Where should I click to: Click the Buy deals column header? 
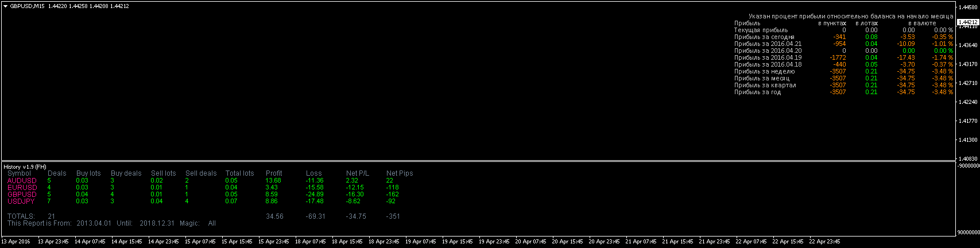click(126, 173)
